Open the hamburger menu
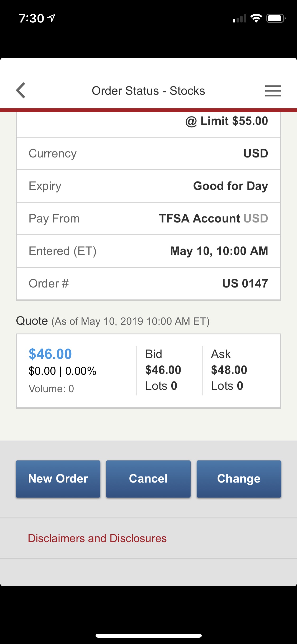 pos(273,91)
